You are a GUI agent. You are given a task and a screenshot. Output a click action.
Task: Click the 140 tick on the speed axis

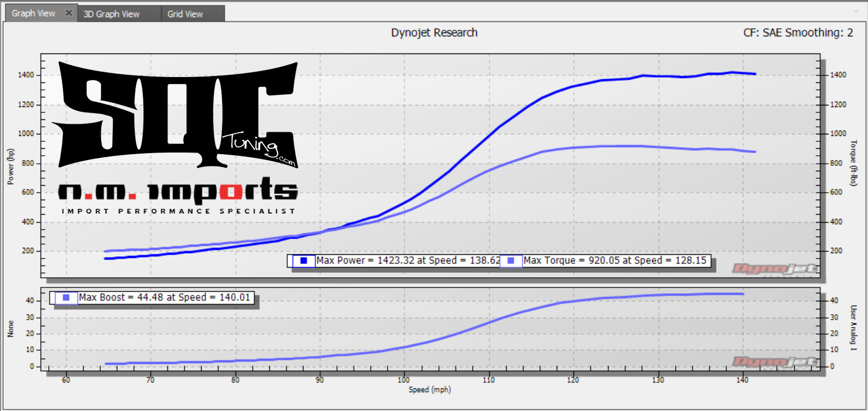(x=742, y=380)
